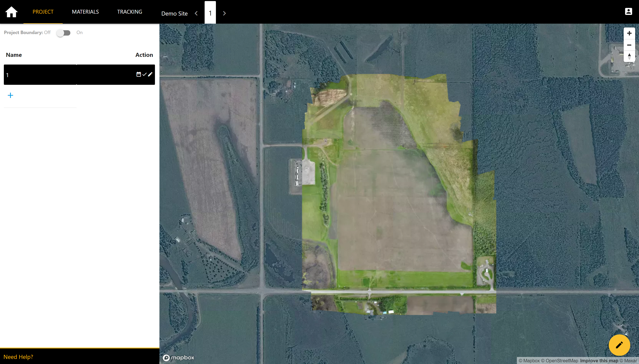Viewport: 639px width, 364px height.
Task: Click the yellow pencil draw button
Action: tap(619, 345)
